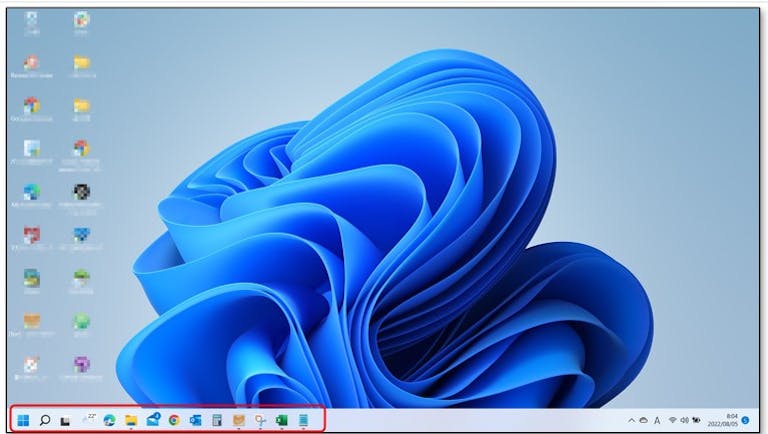Open Task View from the taskbar

tap(65, 421)
